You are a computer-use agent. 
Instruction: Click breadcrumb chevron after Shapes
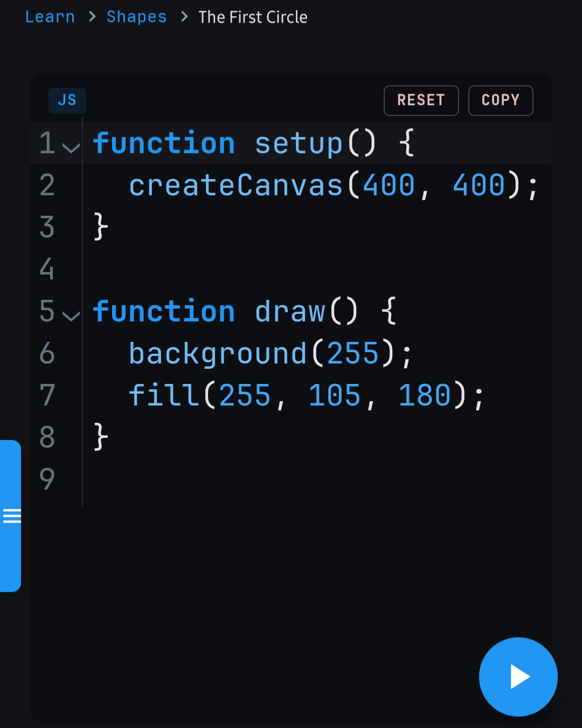click(x=184, y=17)
